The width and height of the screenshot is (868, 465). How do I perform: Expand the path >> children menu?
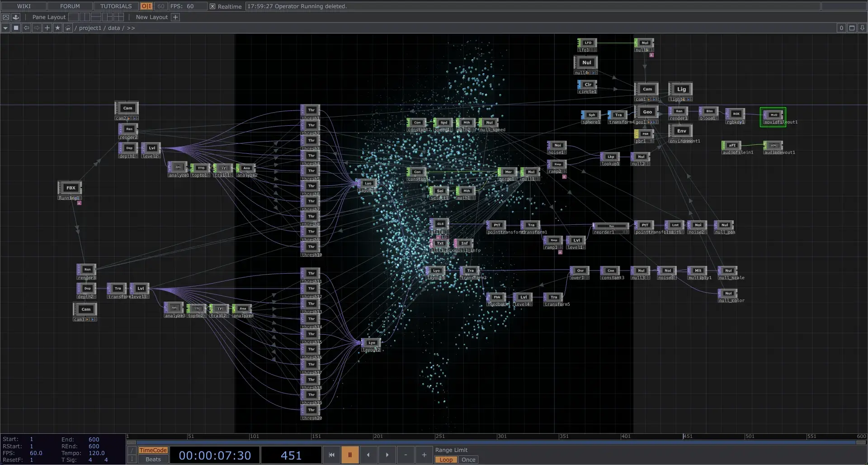click(131, 28)
